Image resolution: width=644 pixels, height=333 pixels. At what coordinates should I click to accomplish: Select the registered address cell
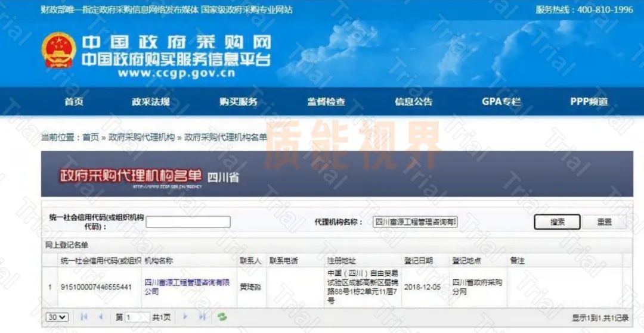(x=363, y=287)
